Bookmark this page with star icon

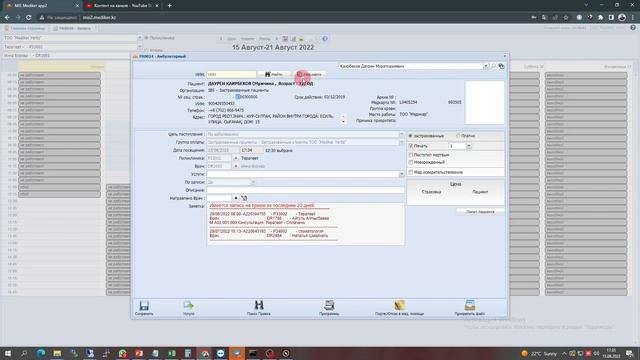coord(566,18)
